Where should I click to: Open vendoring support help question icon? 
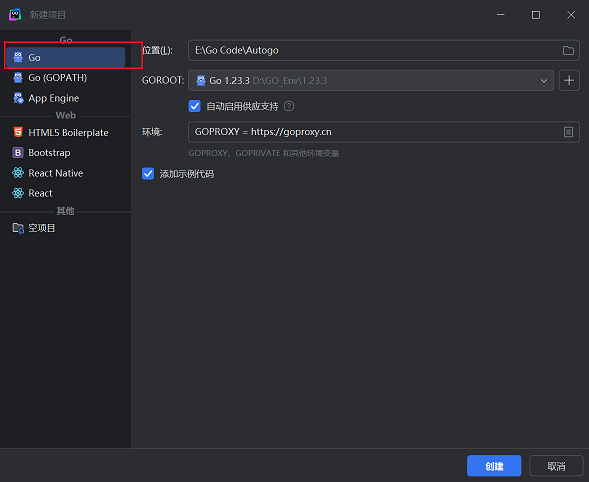pyautogui.click(x=289, y=106)
